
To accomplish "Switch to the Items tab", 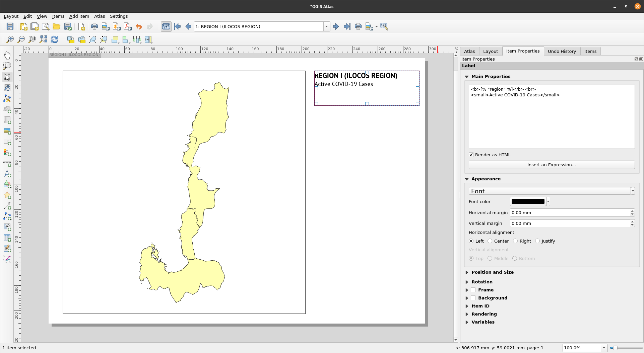I will (590, 51).
